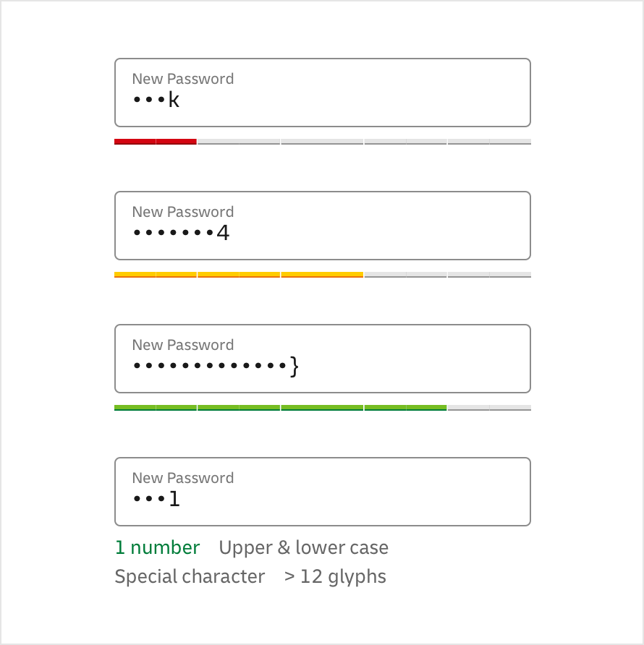The height and width of the screenshot is (645, 644).
Task: Click the '> 12 glyphs' requirement text
Action: tap(335, 576)
